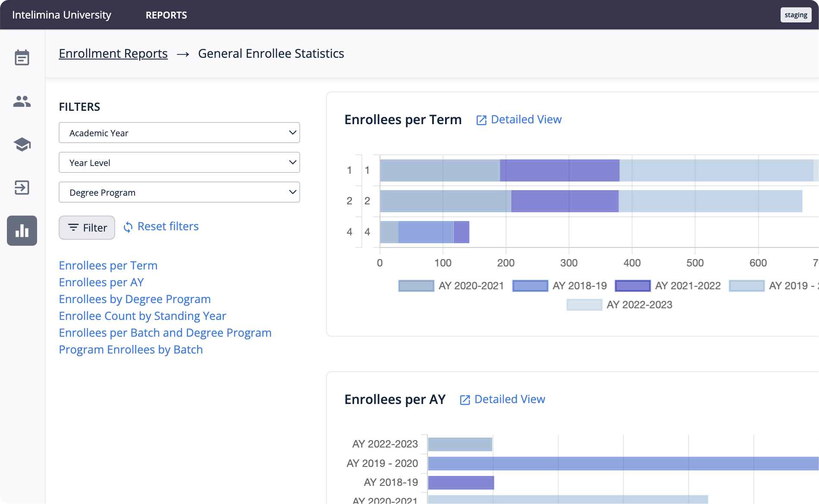Open the Year Level dropdown

click(x=179, y=163)
